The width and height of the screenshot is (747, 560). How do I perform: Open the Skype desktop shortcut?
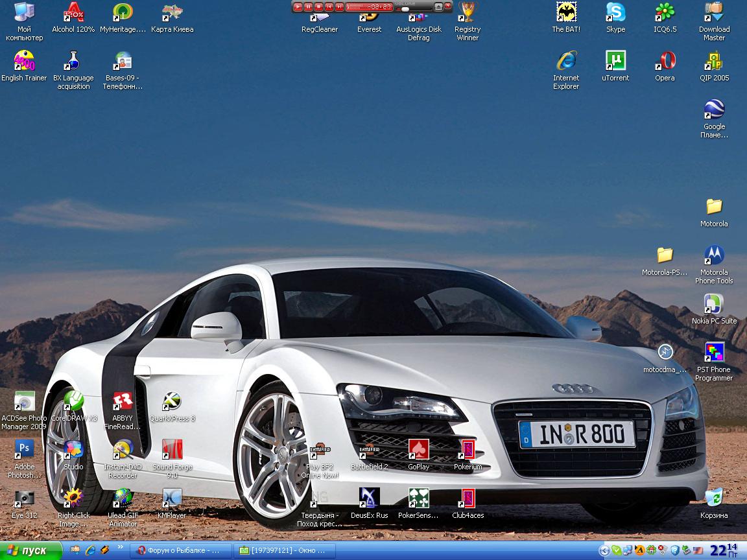click(x=615, y=12)
